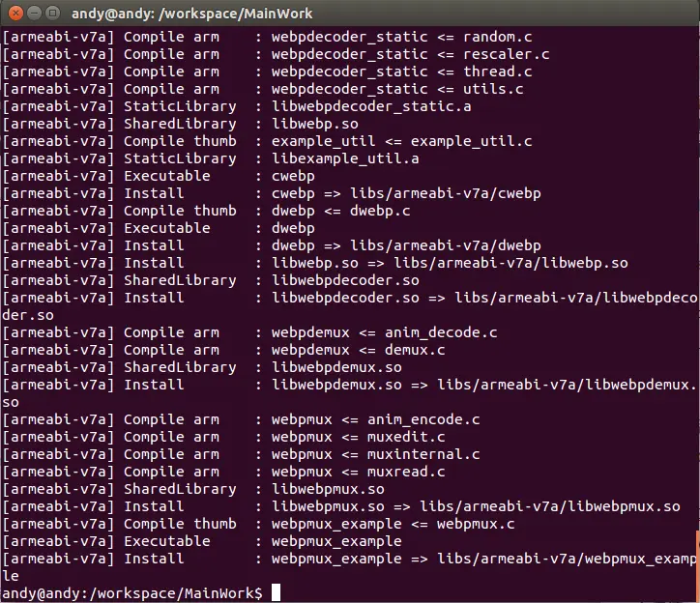Click the line ending with random.c
Screen dimensions: 700x603
[x=267, y=37]
